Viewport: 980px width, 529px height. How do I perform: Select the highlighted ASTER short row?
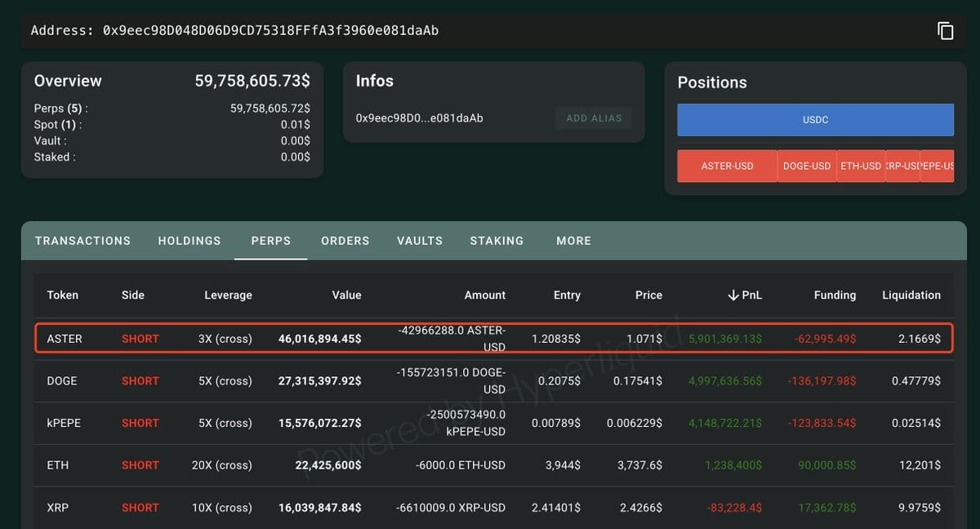pos(494,338)
